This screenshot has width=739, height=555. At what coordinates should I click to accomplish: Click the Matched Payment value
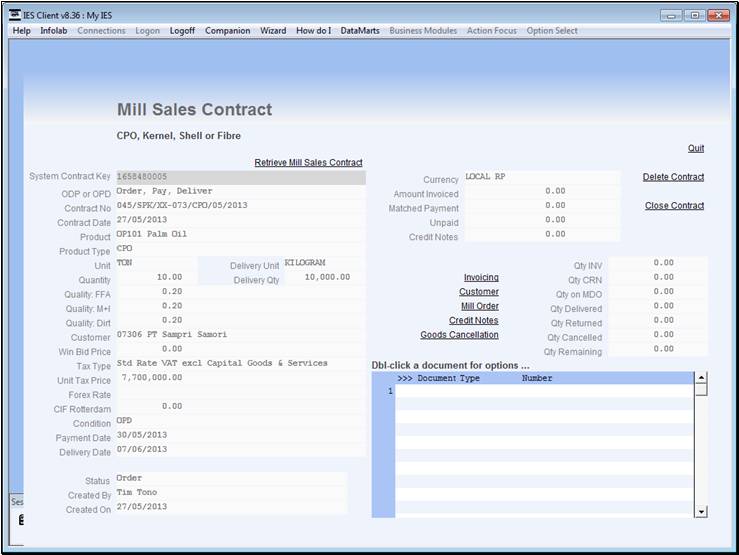[541, 205]
